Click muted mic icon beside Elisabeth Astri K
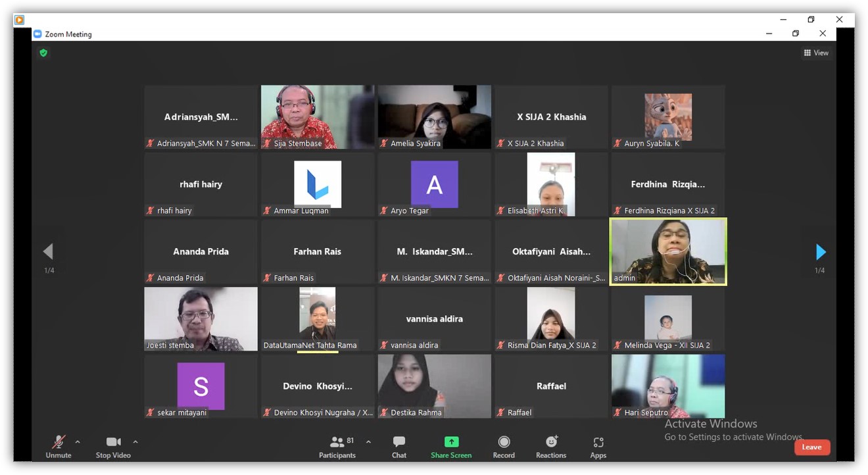The image size is (868, 475). pyautogui.click(x=501, y=211)
